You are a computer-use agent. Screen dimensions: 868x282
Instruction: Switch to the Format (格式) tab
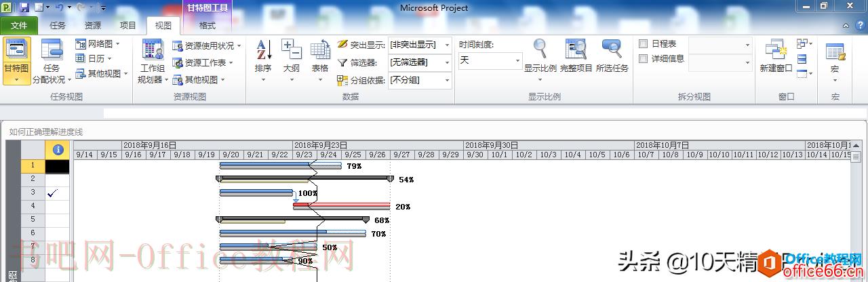pyautogui.click(x=208, y=26)
